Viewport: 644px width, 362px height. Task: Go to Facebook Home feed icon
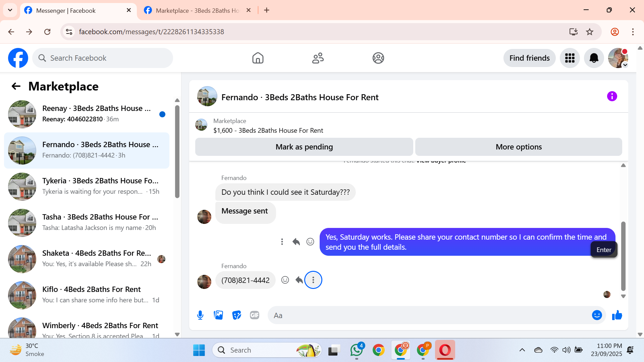point(258,58)
